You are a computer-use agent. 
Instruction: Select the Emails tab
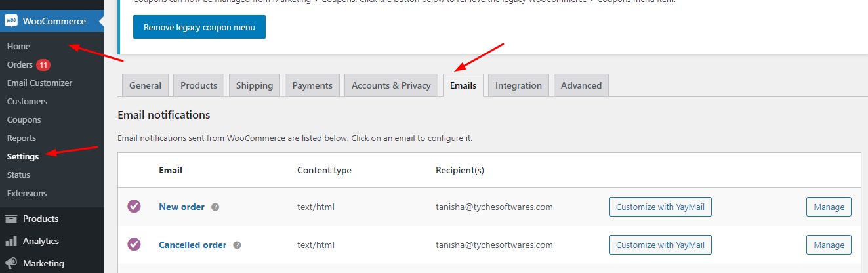click(463, 85)
